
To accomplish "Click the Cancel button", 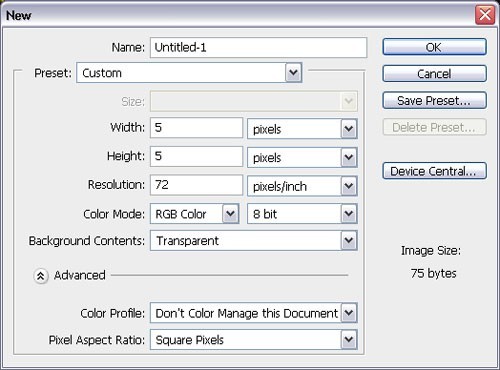I will pyautogui.click(x=434, y=74).
